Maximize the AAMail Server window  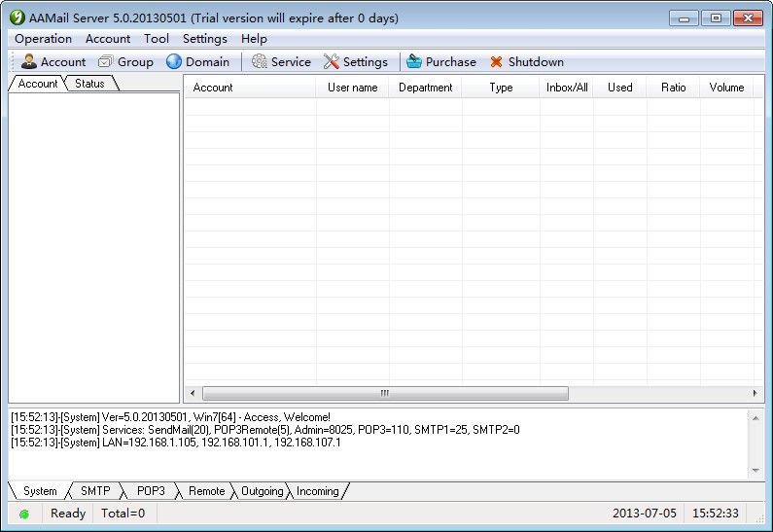[716, 18]
